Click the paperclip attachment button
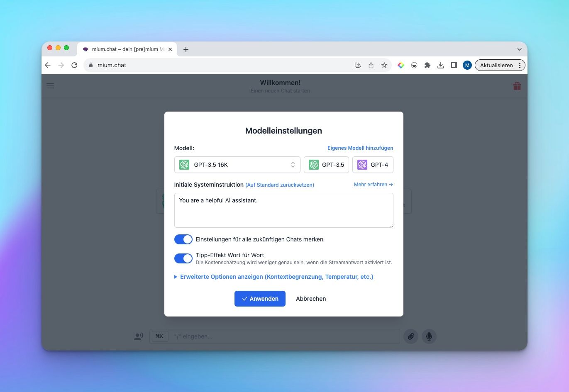This screenshot has width=569, height=392. (x=411, y=336)
